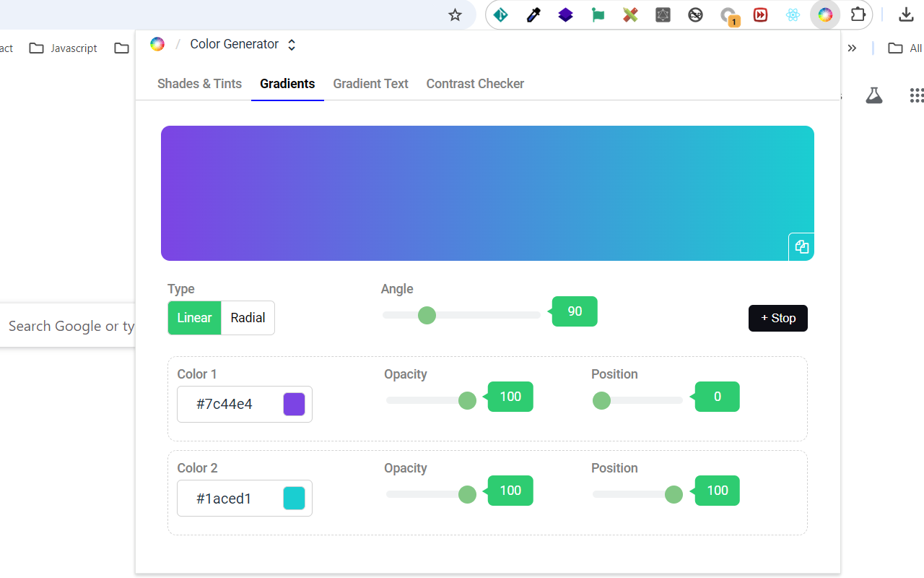924x578 pixels.
Task: Expand the Color Generator breadcrumb selector
Action: tap(291, 44)
